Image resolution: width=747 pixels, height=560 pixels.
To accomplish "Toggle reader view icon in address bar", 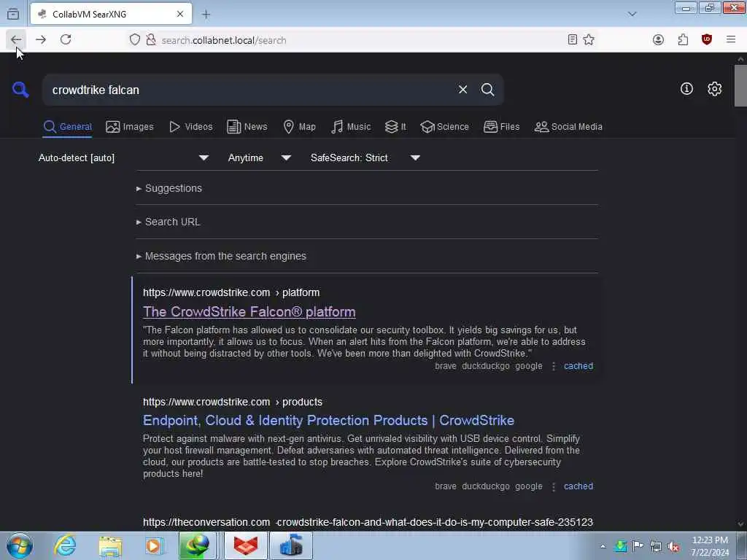I will (573, 40).
